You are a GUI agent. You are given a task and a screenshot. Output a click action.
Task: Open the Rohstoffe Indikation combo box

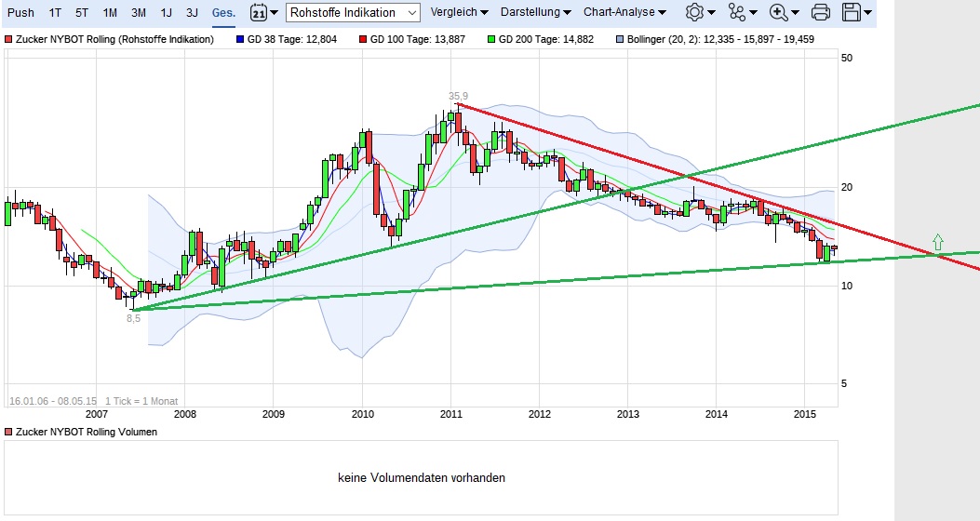coord(353,12)
